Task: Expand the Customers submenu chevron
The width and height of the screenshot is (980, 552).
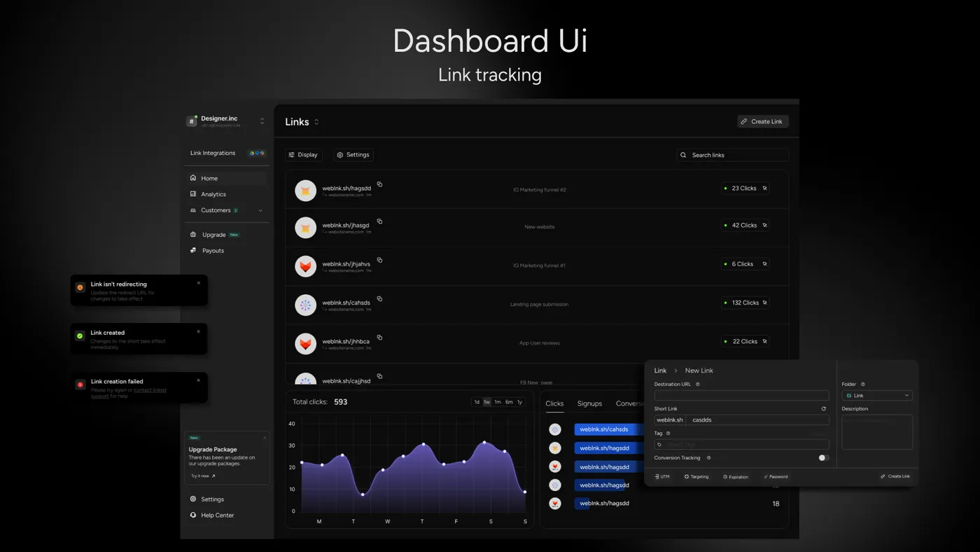Action: tap(260, 210)
